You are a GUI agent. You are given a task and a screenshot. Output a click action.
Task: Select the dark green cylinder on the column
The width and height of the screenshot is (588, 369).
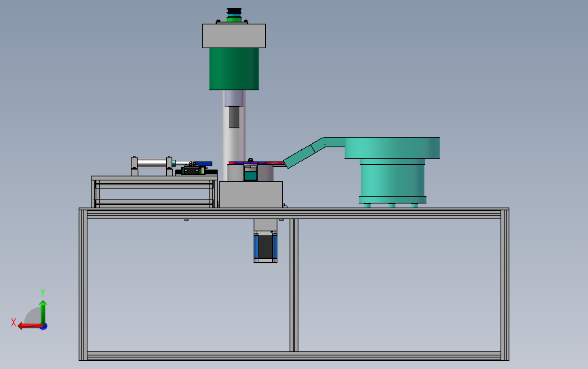pos(234,69)
